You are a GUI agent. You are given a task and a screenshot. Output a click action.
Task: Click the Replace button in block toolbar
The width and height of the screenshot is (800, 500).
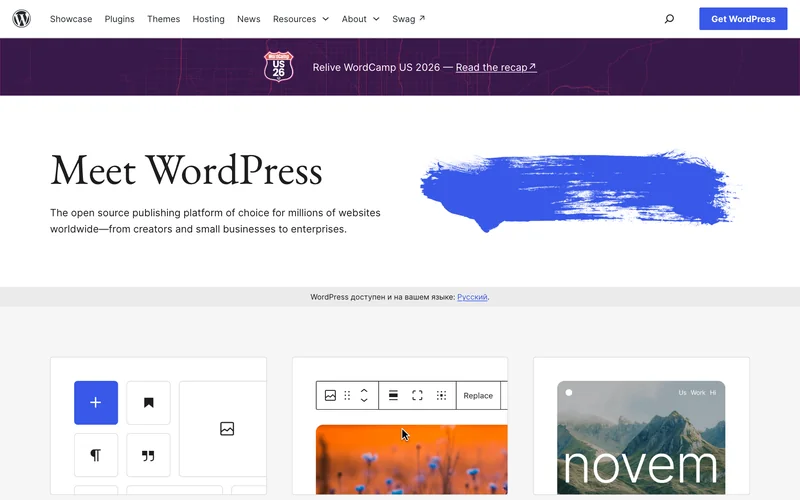pos(478,395)
